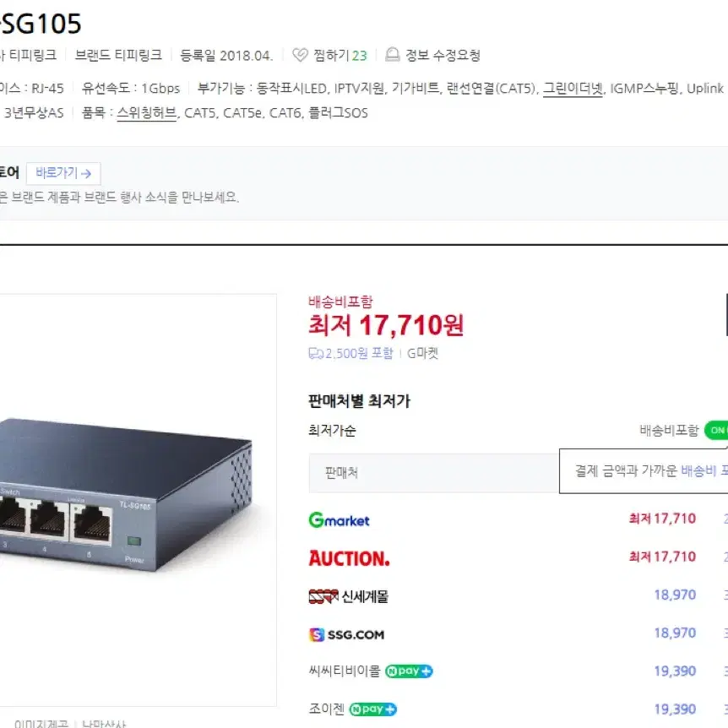This screenshot has width=728, height=728.
Task: Open the 그린이더넷 term link
Action: coord(573,88)
